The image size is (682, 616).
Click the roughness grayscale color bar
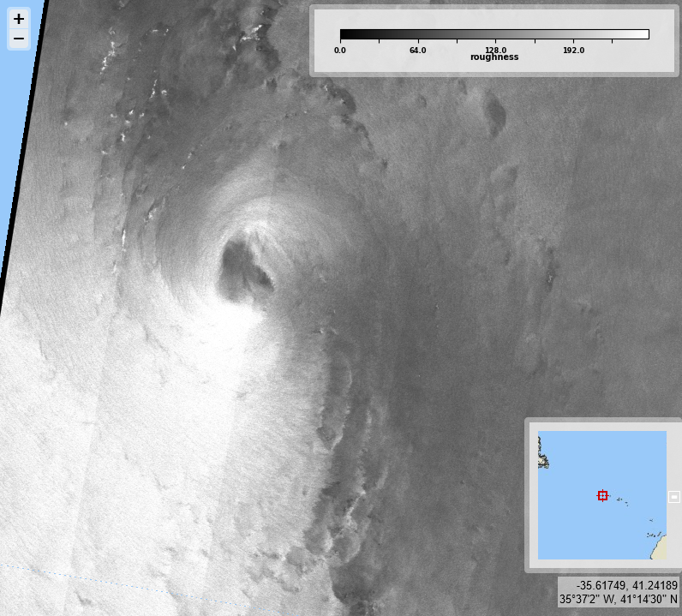[494, 34]
